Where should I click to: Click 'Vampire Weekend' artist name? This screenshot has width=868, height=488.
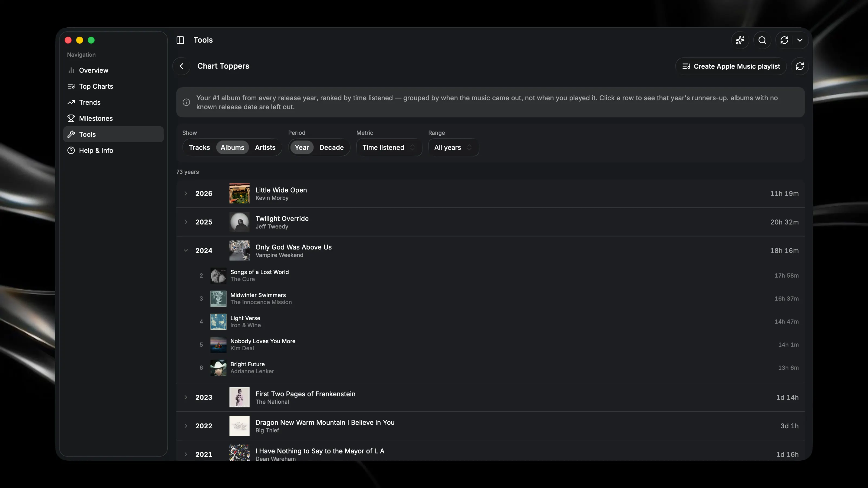(279, 255)
